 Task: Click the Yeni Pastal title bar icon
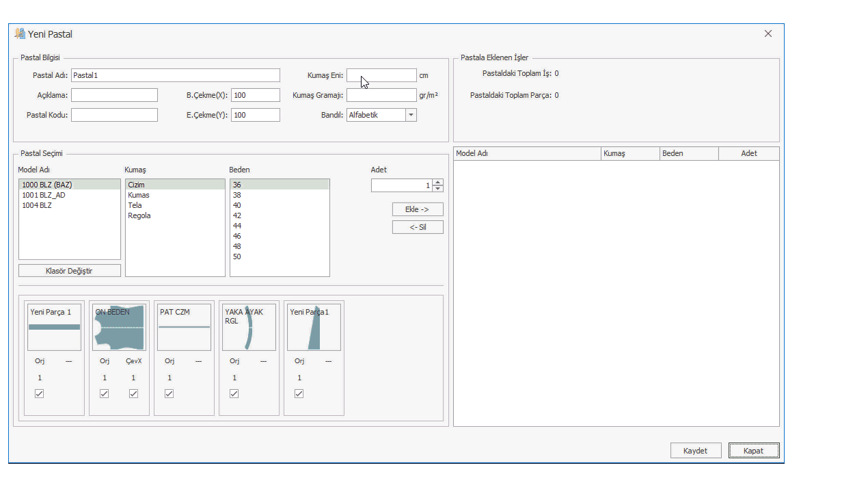20,34
